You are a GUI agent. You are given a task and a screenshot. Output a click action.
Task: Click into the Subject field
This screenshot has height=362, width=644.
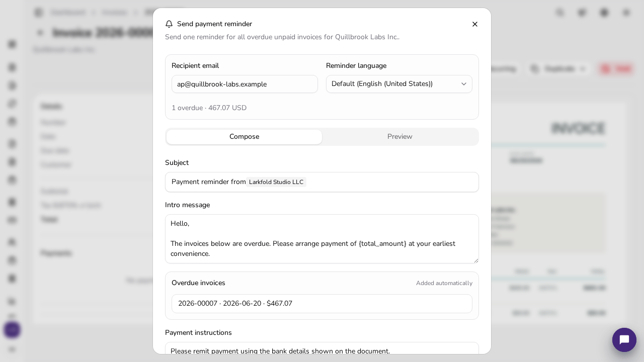(322, 182)
